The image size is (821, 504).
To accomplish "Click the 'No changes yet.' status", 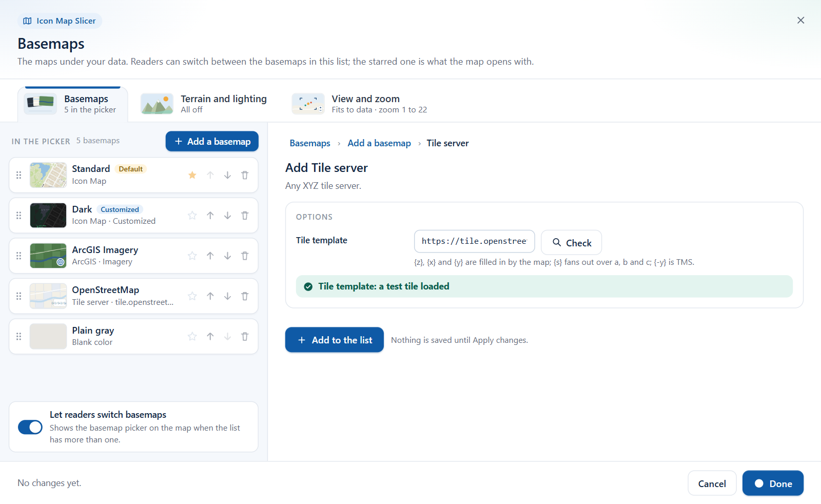I will click(x=49, y=483).
